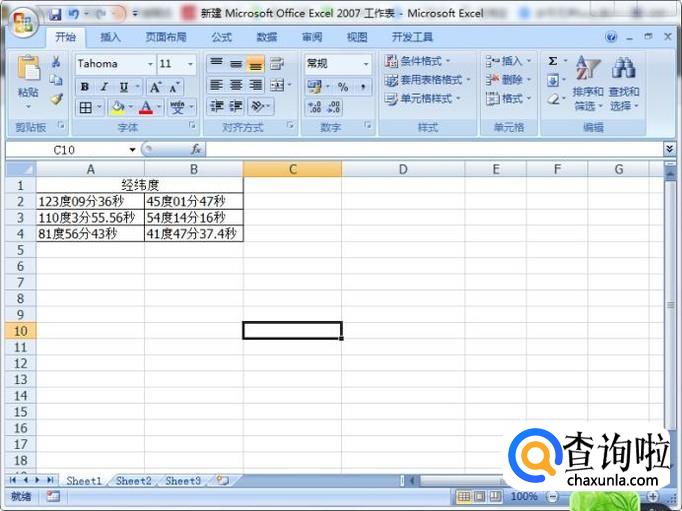Click the Format Painter brush icon

click(56, 99)
